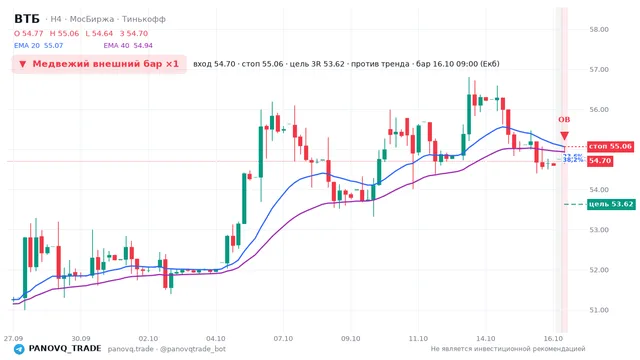Click the 16.10 date axis label
This screenshot has width=640, height=360.
point(553,339)
